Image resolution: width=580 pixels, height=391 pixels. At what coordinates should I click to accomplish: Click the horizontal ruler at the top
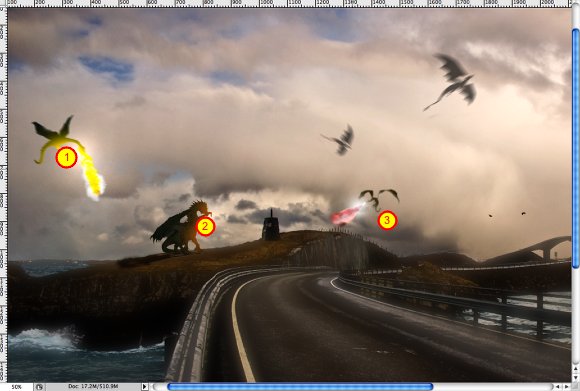tap(290, 4)
